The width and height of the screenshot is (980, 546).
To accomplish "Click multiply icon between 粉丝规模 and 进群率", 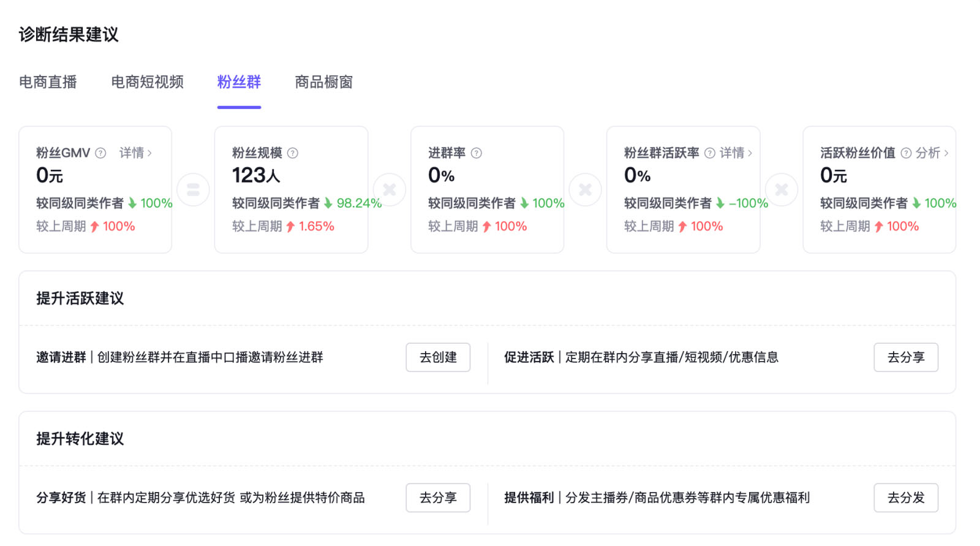I will click(x=390, y=190).
